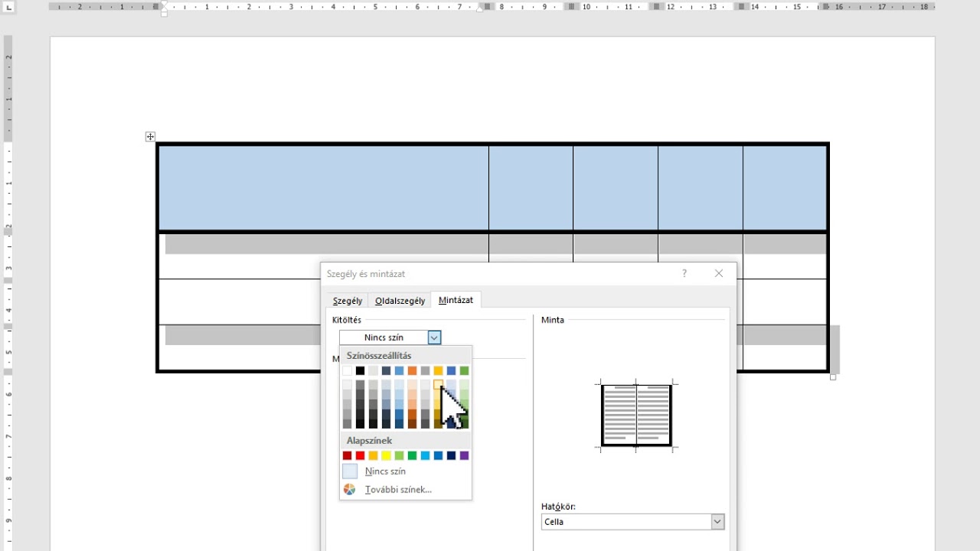Choose green in the Színösszeállítás top row

465,371
